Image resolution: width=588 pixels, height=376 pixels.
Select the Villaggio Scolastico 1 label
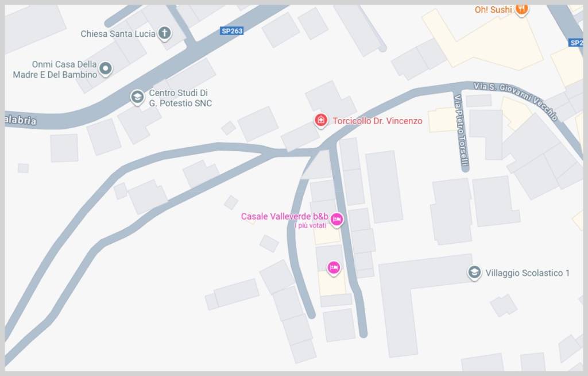coord(527,273)
